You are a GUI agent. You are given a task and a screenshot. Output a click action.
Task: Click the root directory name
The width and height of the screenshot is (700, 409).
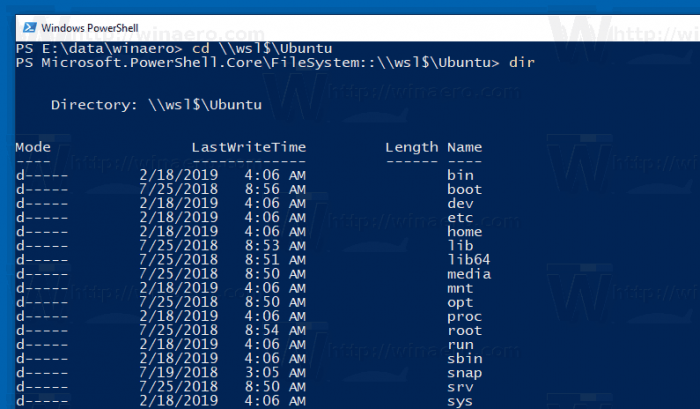point(465,331)
